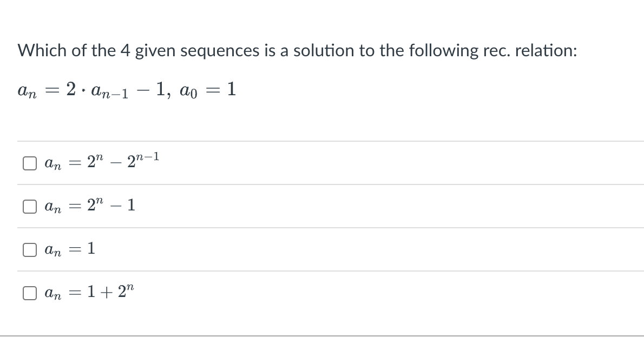Click the answer label aₙ = 1 + 2ⁿ
The image size is (644, 337).
(88, 291)
